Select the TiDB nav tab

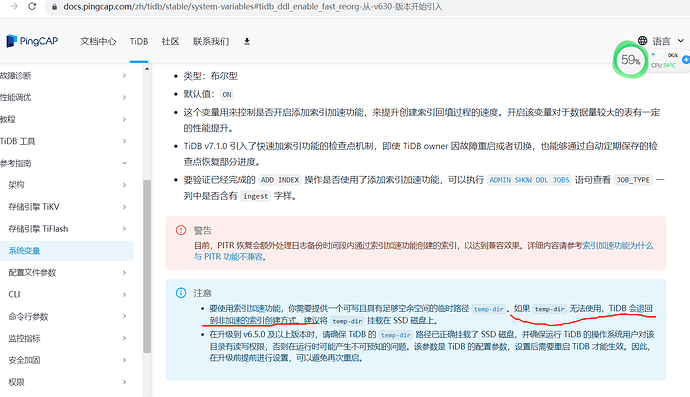[139, 41]
